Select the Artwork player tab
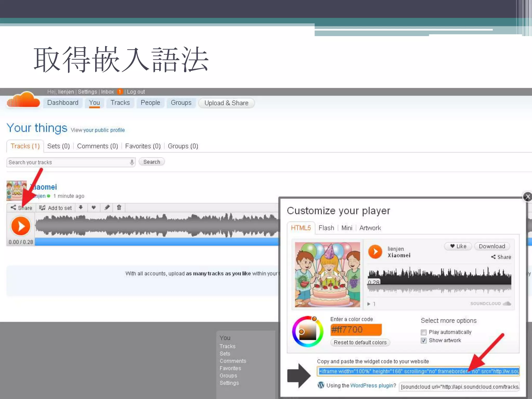Viewport: 532px width, 399px height. (370, 228)
